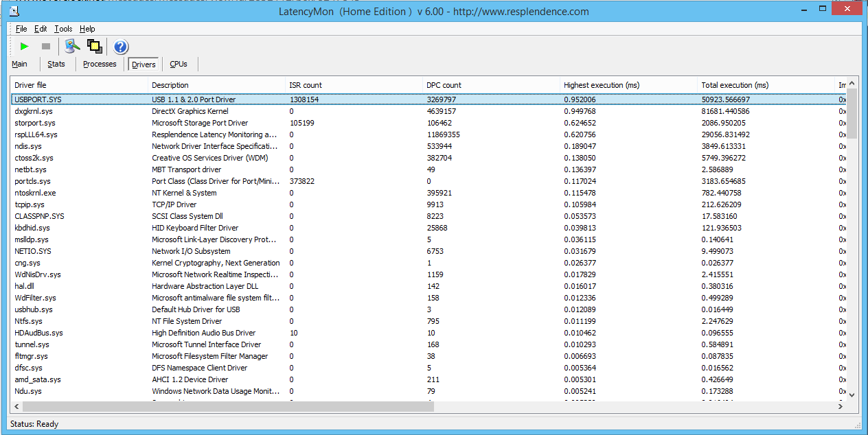Open help via the blue question mark icon
This screenshot has height=435, width=868.
pos(121,47)
